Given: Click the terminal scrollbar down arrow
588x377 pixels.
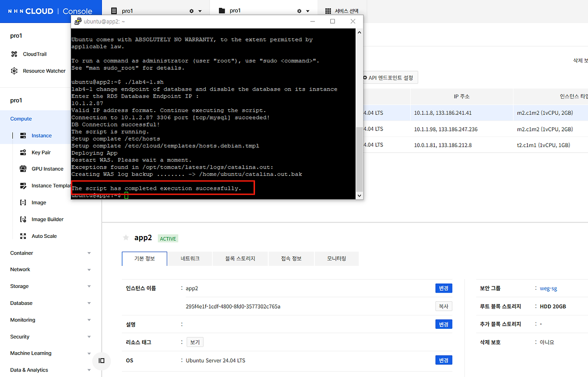Looking at the screenshot, I should (359, 195).
